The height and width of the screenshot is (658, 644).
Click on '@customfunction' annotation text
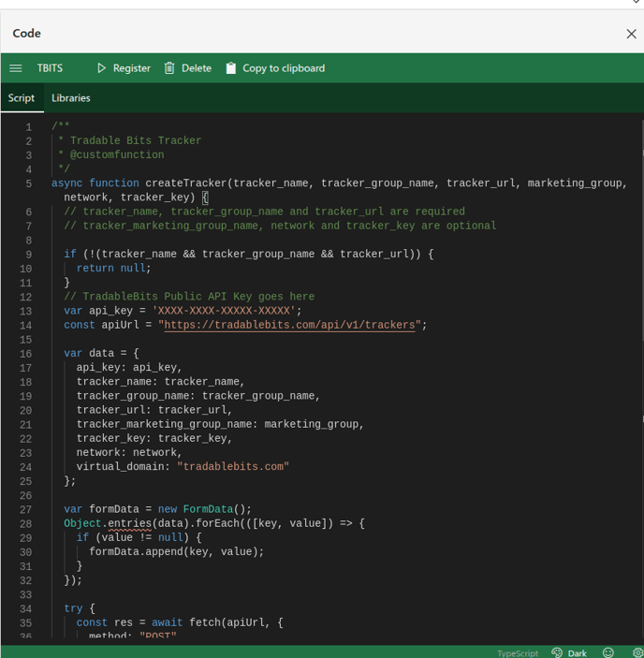(117, 154)
